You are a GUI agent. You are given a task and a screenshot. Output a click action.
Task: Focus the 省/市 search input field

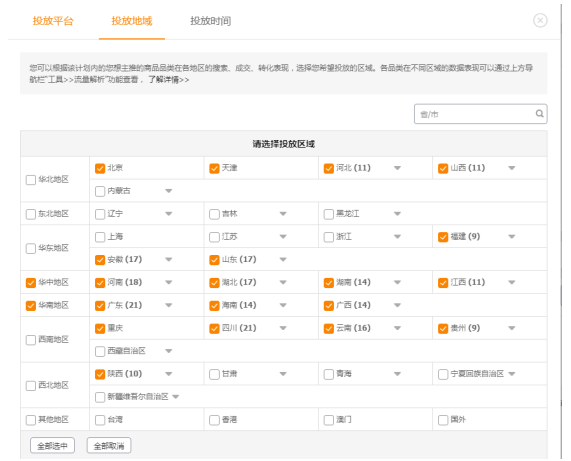point(480,114)
